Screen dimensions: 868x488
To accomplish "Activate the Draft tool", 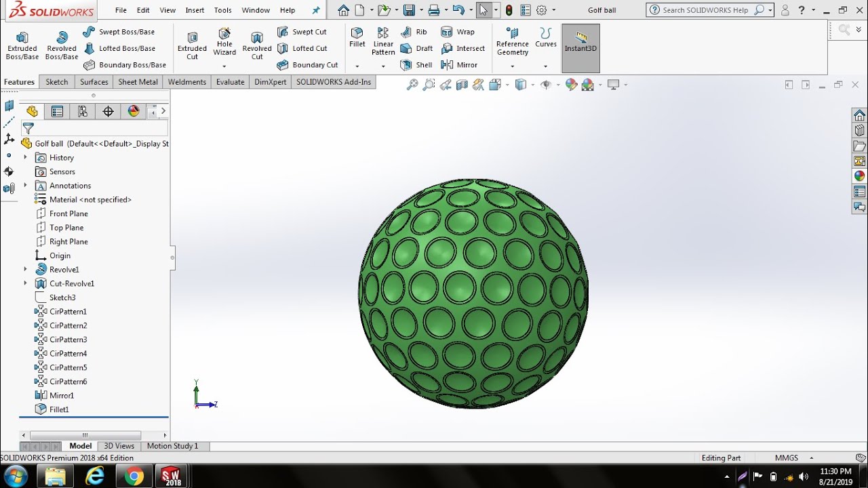I will (416, 48).
